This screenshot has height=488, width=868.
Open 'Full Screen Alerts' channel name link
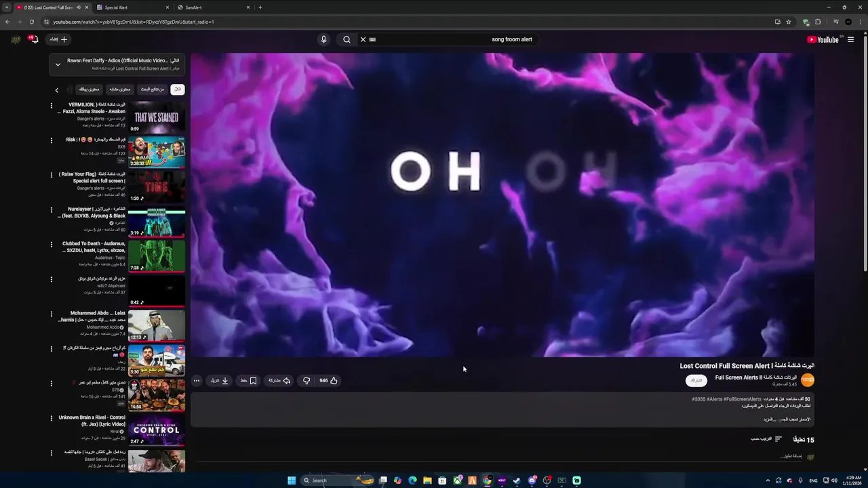click(755, 378)
